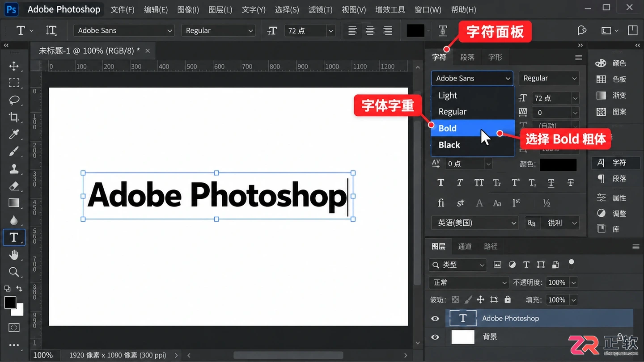Screen dimensions: 644x362
Task: Select the Clone Stamp tool
Action: click(x=14, y=169)
